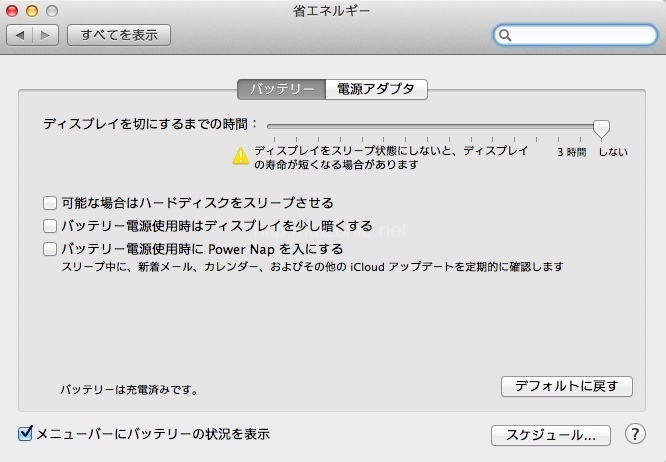
Task: Click the yellow warning triangle icon
Action: (x=240, y=156)
